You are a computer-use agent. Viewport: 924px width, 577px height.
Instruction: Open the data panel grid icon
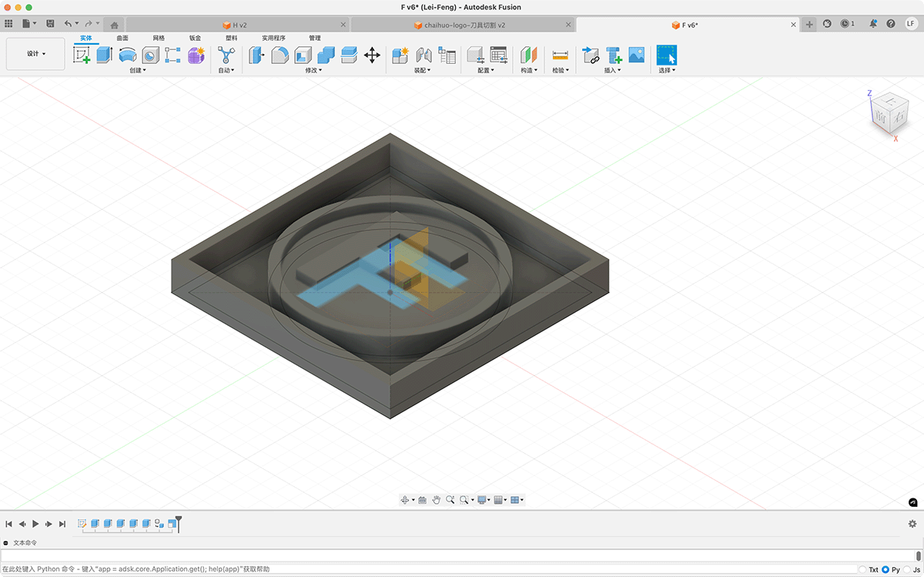9,24
